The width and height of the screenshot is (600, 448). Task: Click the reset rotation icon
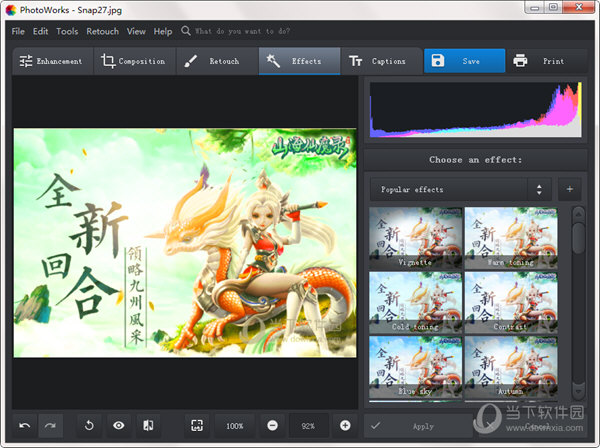click(x=89, y=425)
